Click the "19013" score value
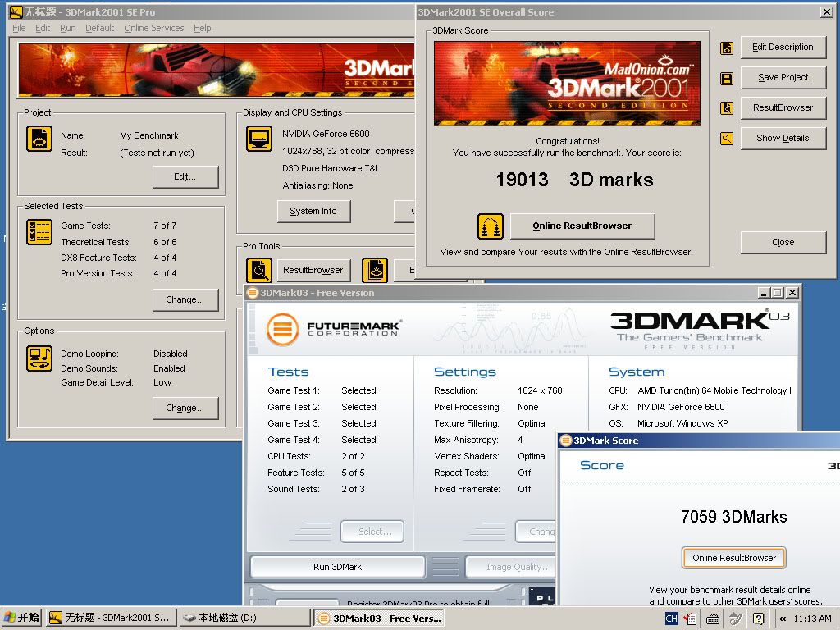Screen dimensions: 840x630 pos(523,180)
